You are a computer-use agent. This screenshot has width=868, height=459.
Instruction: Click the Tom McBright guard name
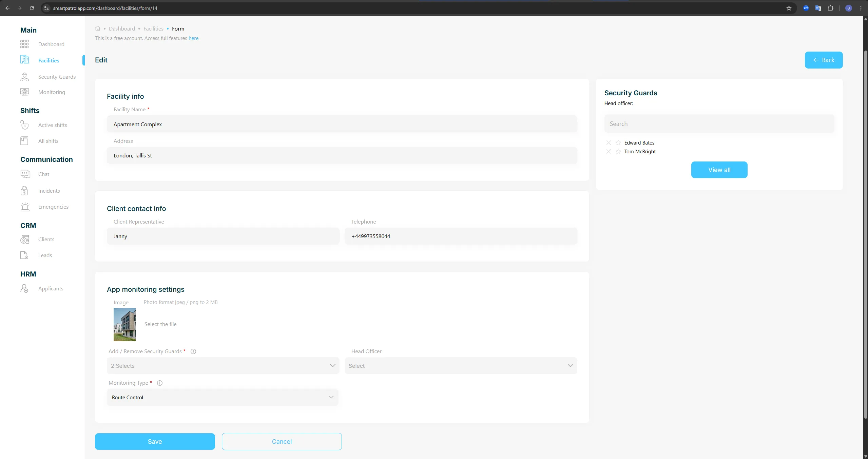coord(640,152)
